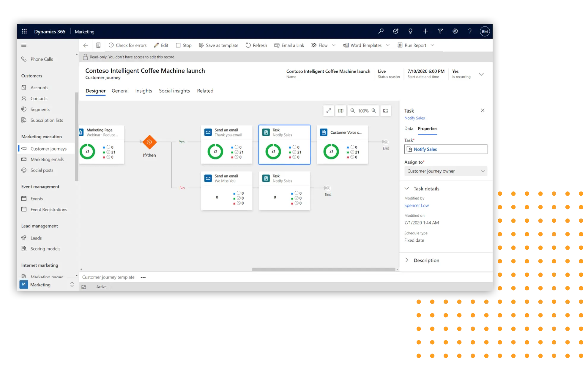The image size is (588, 377).
Task: Go back with the left arrow icon
Action: pos(86,45)
